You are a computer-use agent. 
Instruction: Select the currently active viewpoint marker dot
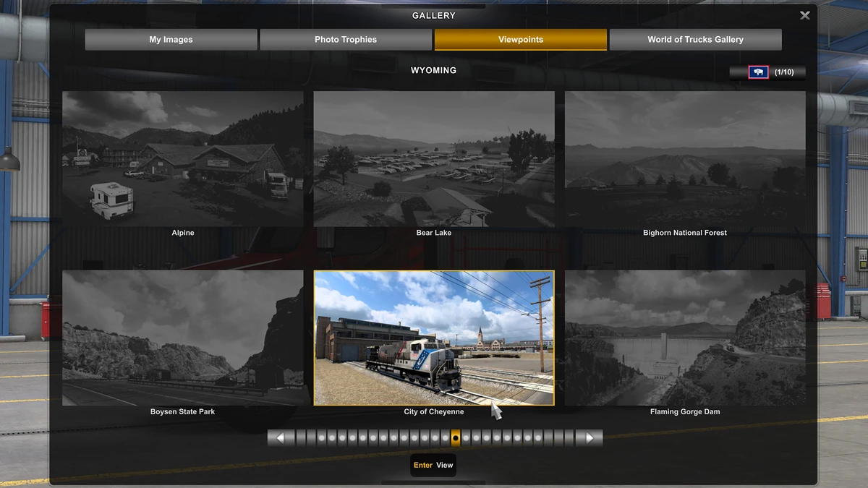click(x=456, y=437)
